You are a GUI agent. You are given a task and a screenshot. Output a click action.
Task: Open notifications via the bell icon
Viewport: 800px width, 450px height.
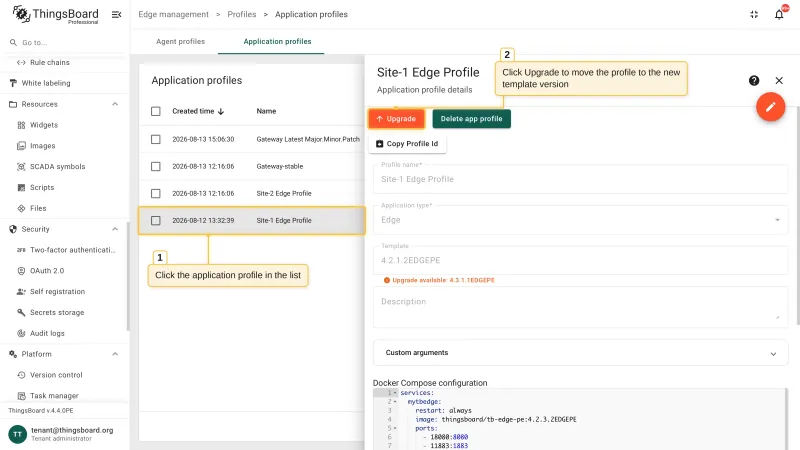coord(779,14)
